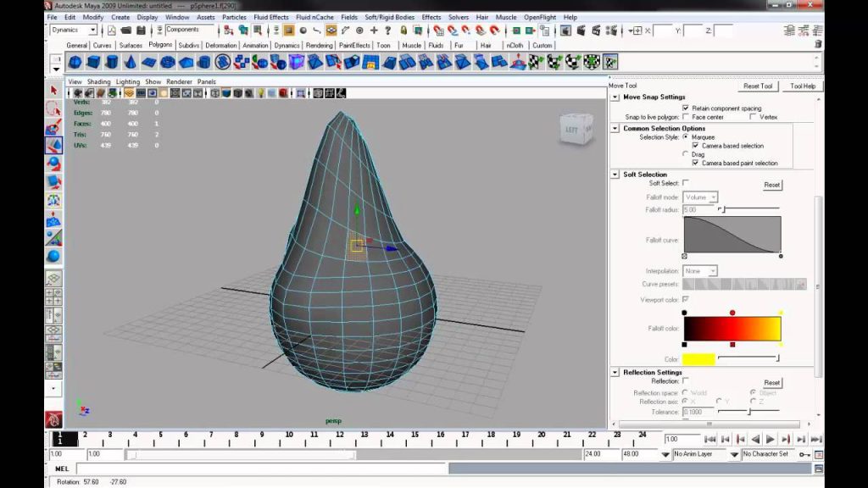
Task: Collapse the Soft Selection section
Action: click(615, 175)
